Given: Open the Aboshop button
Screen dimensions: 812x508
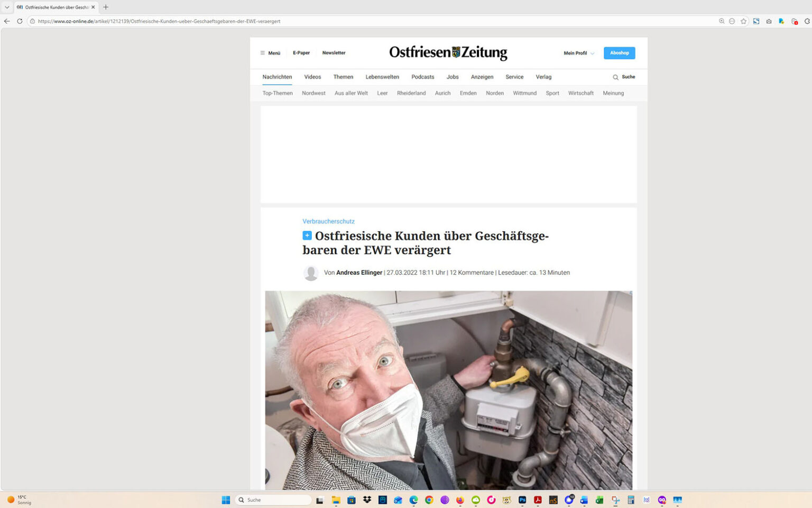Looking at the screenshot, I should click(x=619, y=53).
